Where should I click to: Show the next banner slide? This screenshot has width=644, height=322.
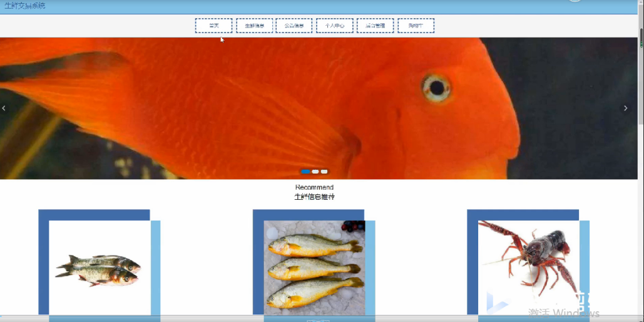pyautogui.click(x=625, y=108)
